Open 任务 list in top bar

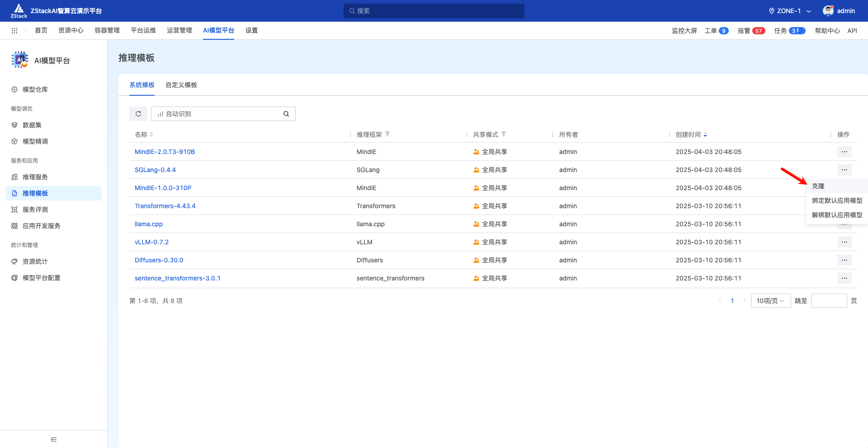tap(790, 31)
